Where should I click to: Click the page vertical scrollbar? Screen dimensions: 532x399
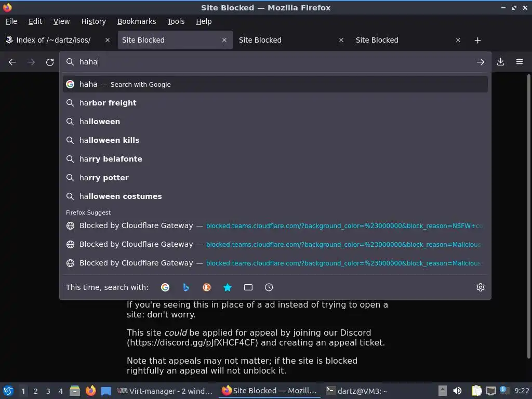528,216
